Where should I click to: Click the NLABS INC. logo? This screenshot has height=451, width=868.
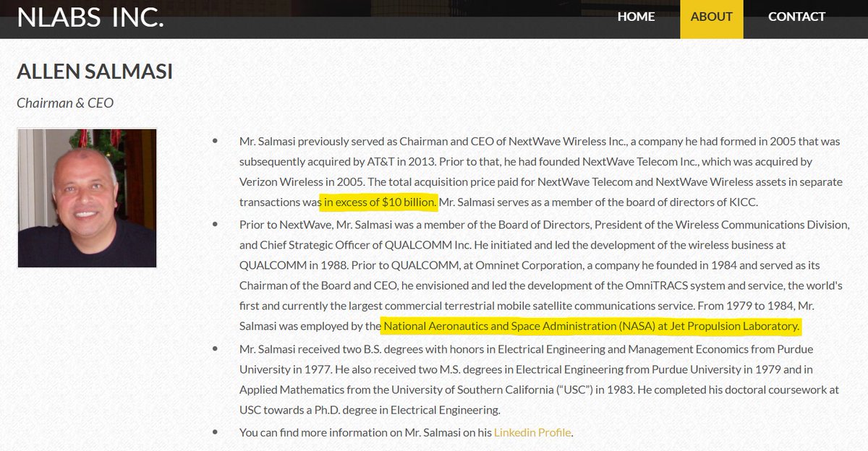tap(90, 18)
